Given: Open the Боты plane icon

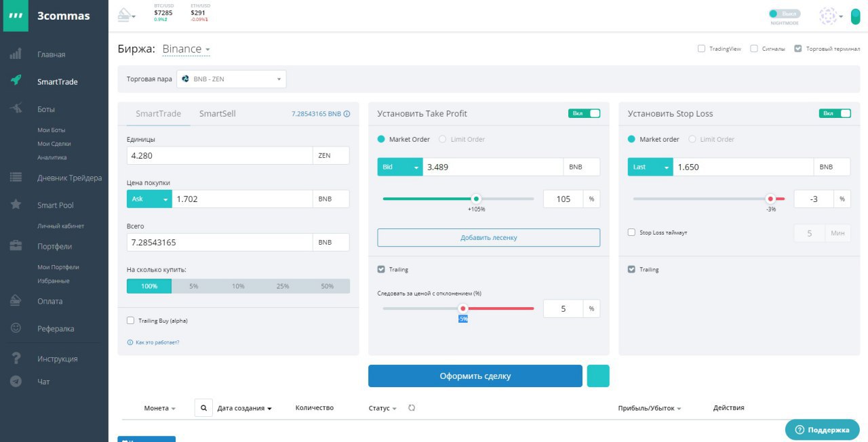Looking at the screenshot, I should pyautogui.click(x=16, y=108).
